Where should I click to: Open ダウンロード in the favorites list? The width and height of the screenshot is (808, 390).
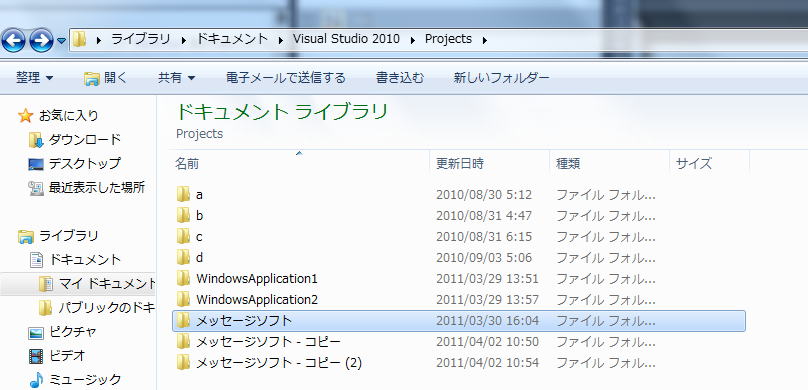(85, 140)
